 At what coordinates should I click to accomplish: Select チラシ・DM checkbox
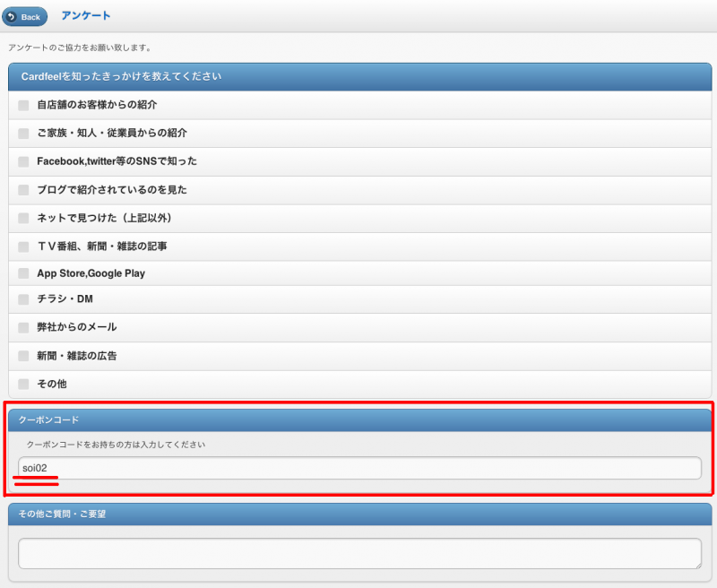click(x=23, y=299)
